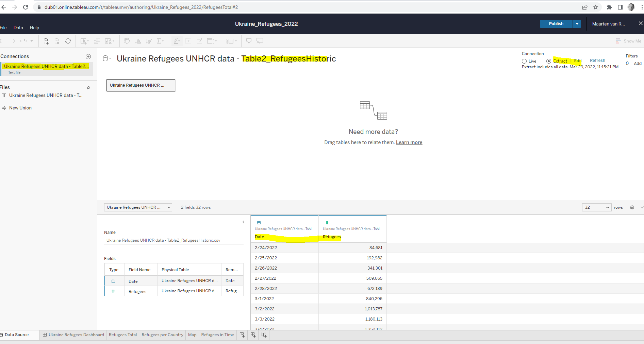Collapse the metadata pane with chevron
The image size is (644, 344).
click(243, 222)
